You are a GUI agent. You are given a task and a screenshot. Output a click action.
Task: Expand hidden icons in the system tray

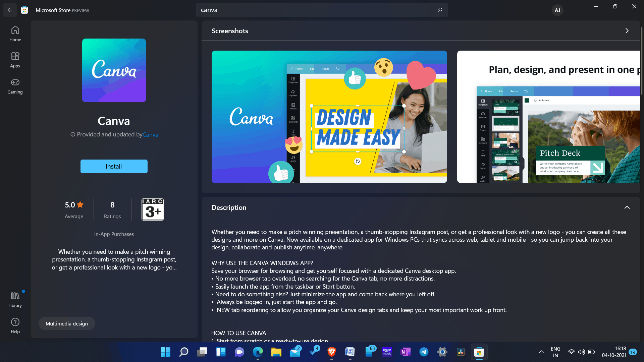click(541, 352)
